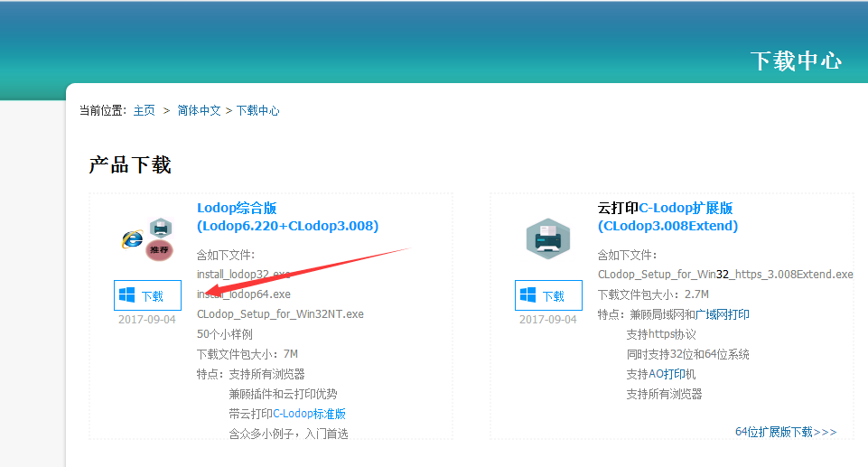868x467 pixels.
Task: Click the small printer icon above 推荐 badge
Action: coord(160,227)
